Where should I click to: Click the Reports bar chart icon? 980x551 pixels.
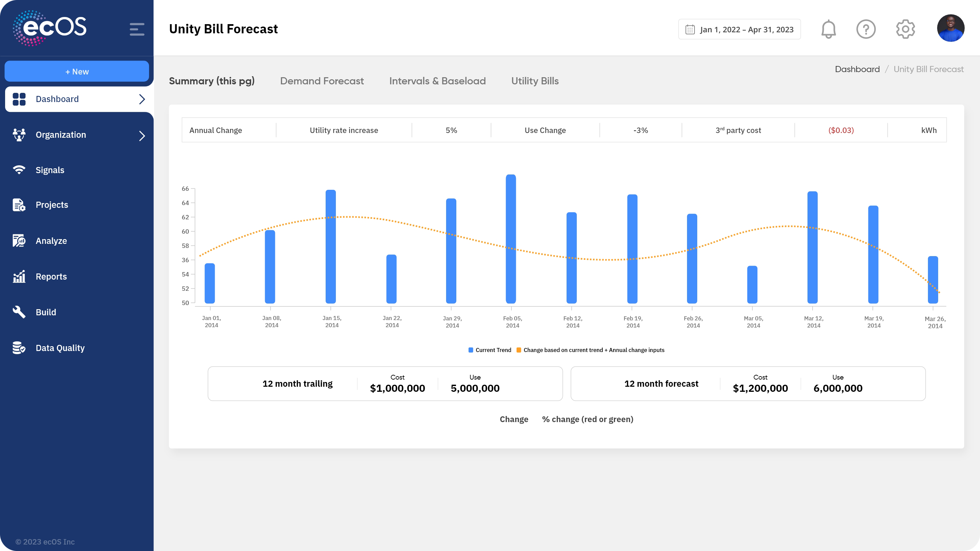[x=19, y=277]
